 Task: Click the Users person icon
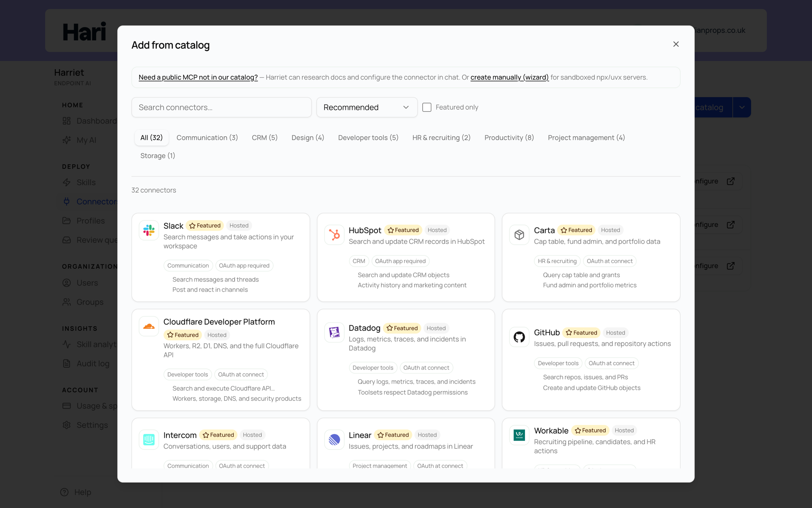(x=67, y=283)
